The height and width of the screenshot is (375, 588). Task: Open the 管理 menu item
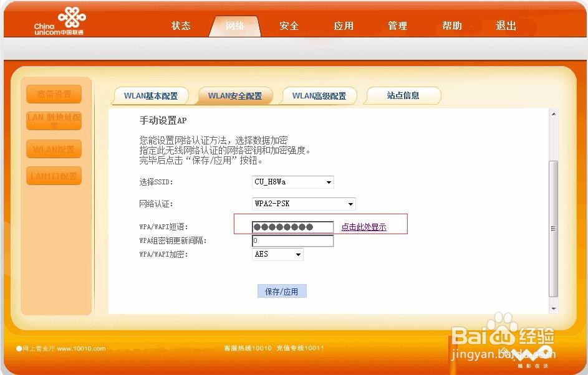[397, 26]
